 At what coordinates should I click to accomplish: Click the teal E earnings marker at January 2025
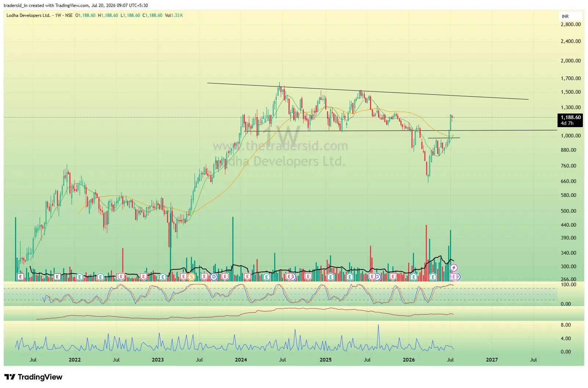[330, 277]
